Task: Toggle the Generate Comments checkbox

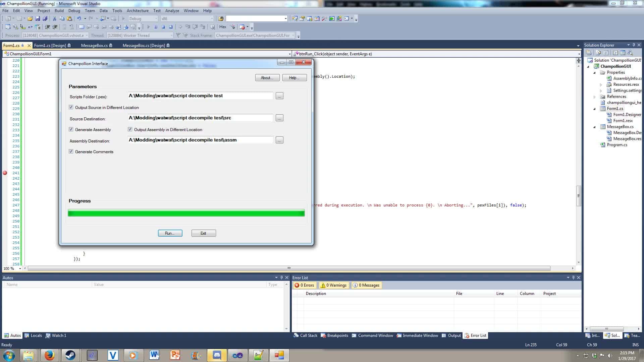Action: click(x=71, y=152)
